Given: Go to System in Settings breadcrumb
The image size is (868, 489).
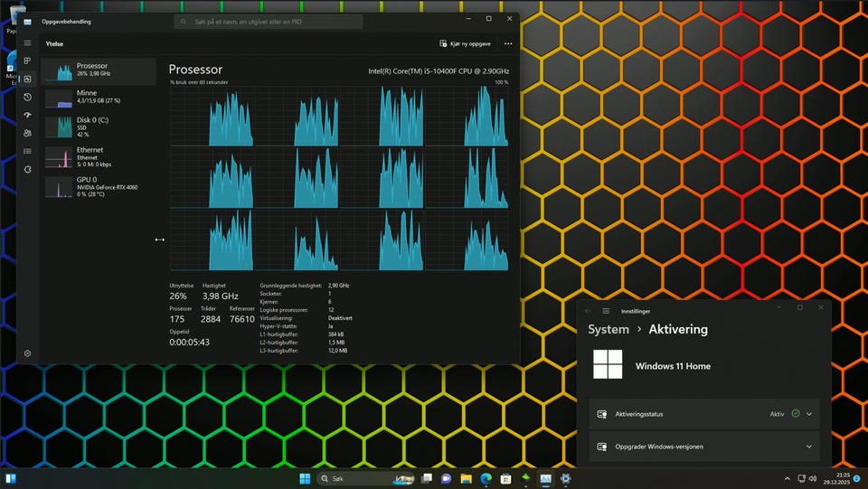Looking at the screenshot, I should [608, 330].
